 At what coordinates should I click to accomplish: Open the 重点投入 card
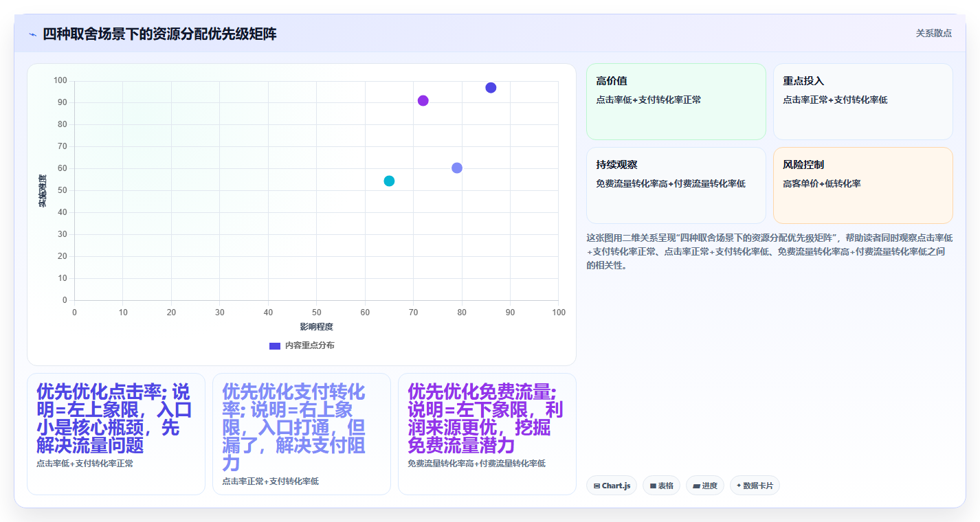coord(862,102)
